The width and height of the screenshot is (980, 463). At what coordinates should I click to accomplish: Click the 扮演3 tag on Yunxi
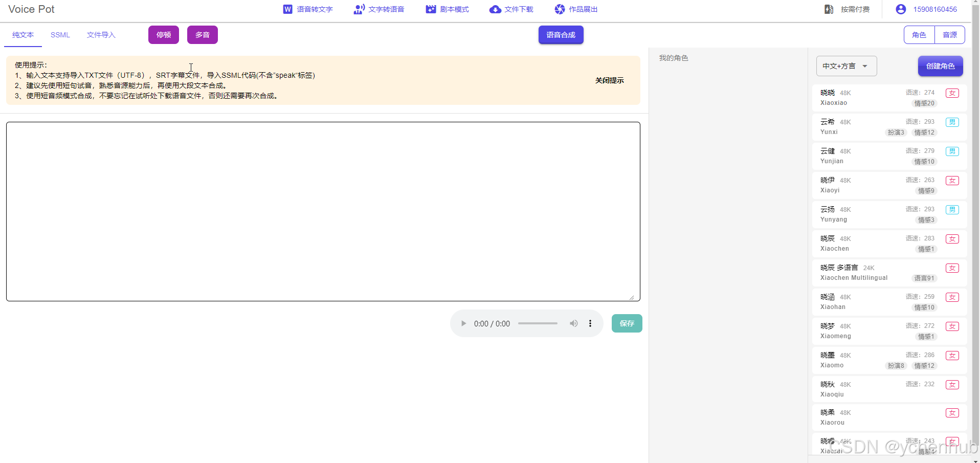896,133
